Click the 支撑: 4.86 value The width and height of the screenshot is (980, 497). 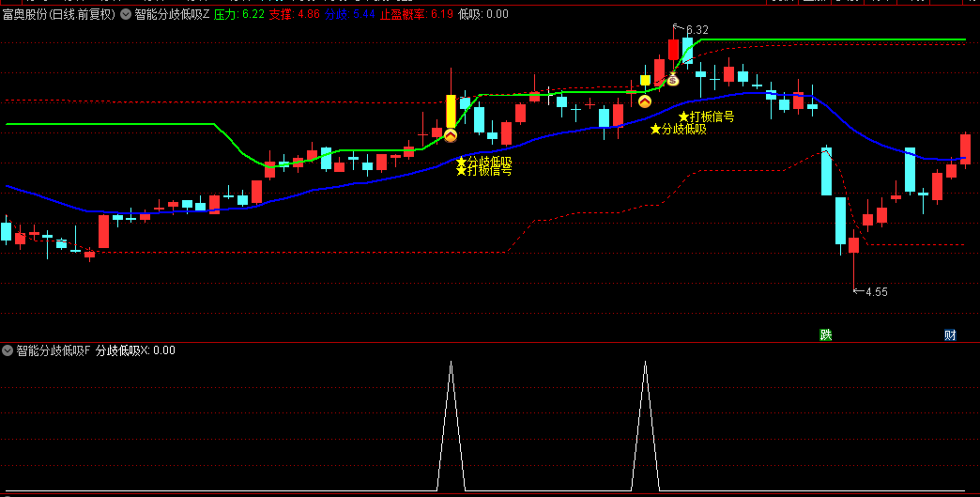point(295,14)
